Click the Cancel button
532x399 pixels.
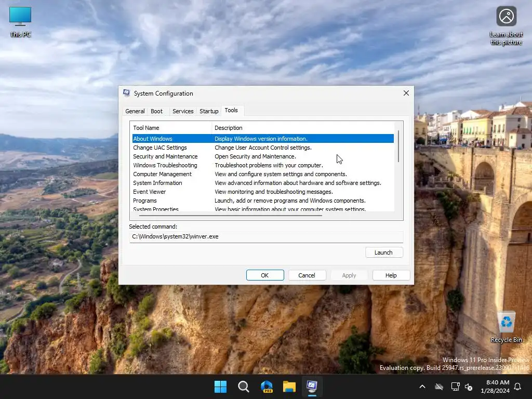(307, 275)
